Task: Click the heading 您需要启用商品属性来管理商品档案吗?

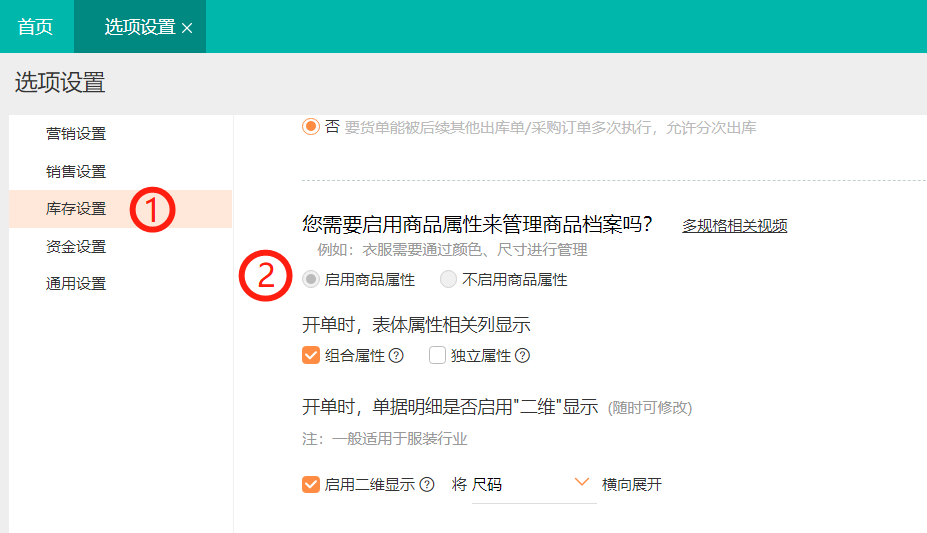Action: 477,225
